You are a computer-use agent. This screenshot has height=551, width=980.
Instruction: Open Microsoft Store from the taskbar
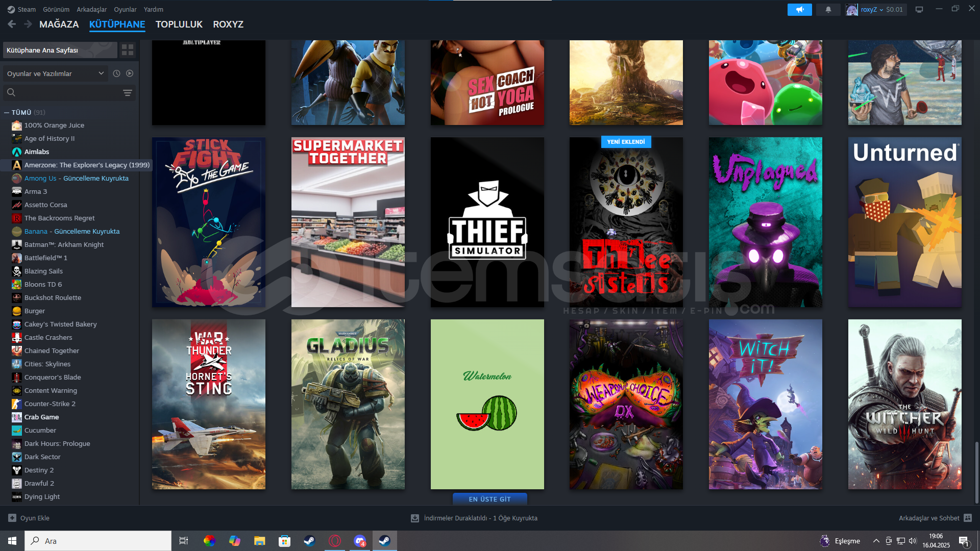point(284,541)
